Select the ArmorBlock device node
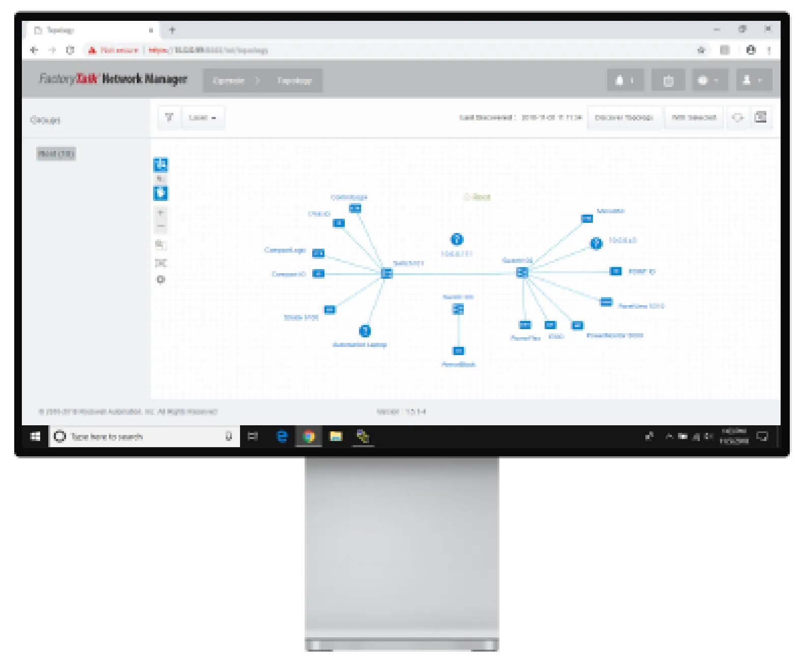 [458, 351]
